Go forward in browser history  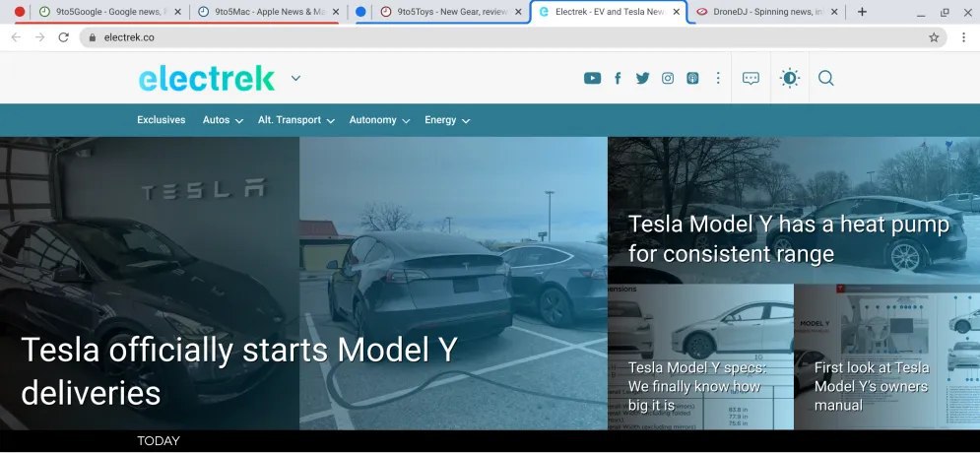(x=40, y=37)
